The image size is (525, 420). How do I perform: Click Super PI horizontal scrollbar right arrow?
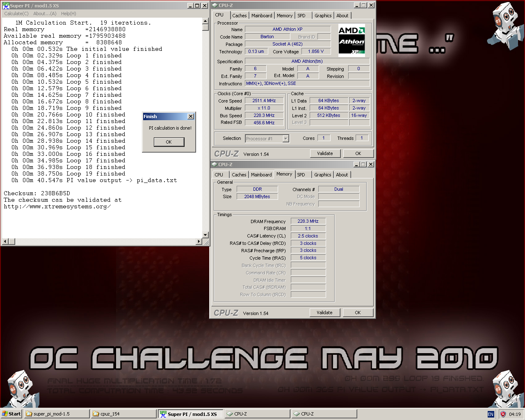tap(199, 242)
